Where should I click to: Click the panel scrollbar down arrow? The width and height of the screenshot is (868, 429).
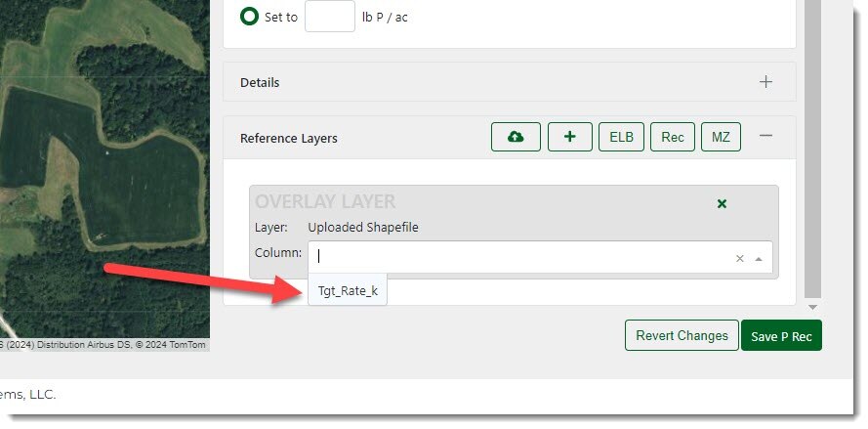pos(812,307)
